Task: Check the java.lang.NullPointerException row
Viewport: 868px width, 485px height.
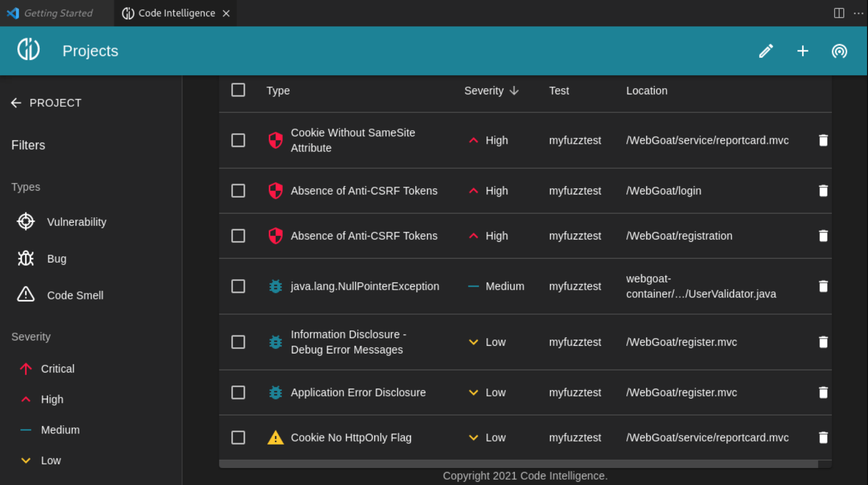Action: [238, 286]
